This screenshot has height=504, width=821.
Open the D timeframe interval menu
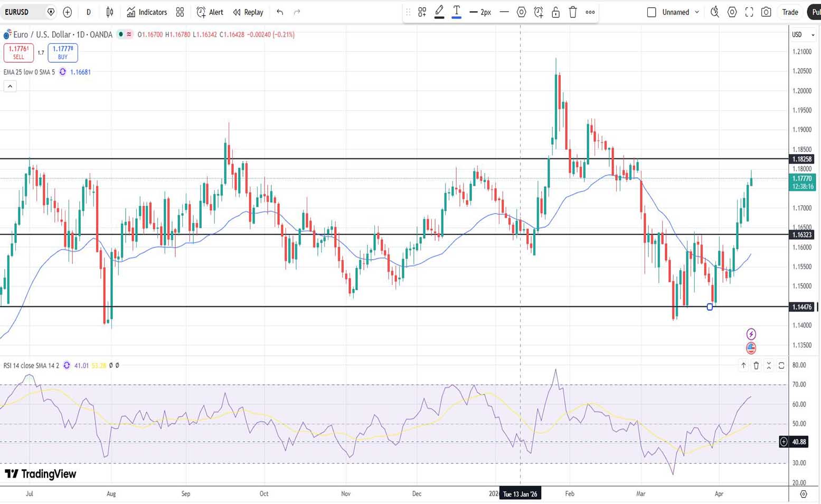[x=88, y=12]
